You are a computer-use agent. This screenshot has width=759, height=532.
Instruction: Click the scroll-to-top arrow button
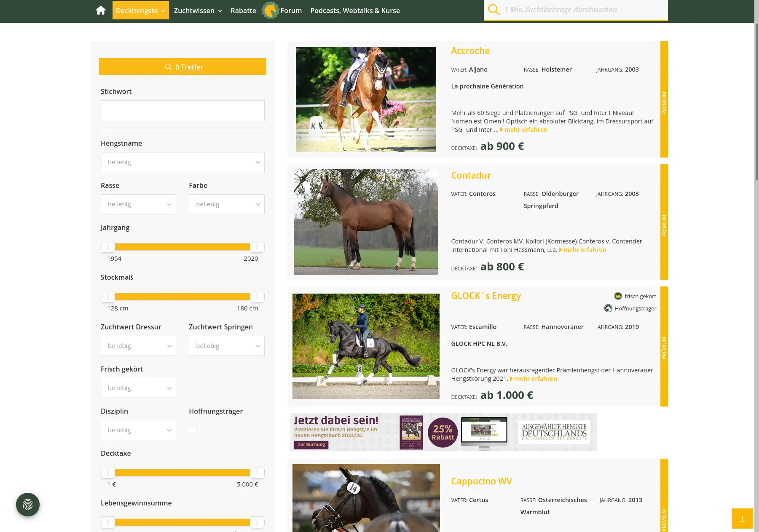click(x=742, y=518)
